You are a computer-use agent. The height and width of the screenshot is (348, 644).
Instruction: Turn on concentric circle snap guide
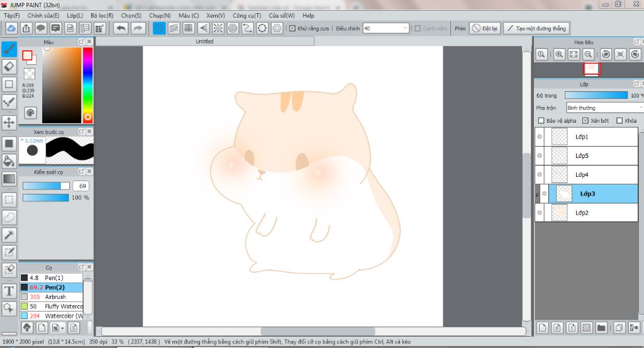(233, 28)
